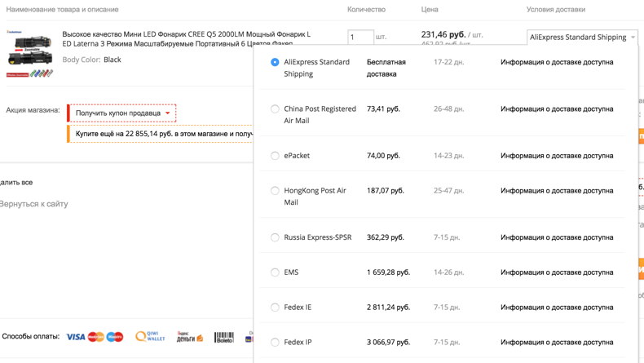Click the Boleto barcode icon

click(x=225, y=337)
